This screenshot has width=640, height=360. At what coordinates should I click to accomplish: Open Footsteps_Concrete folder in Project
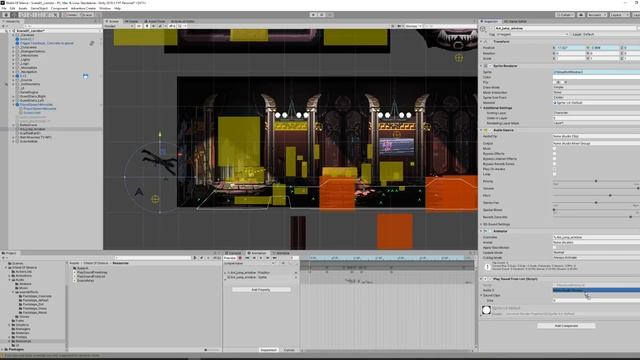37,296
